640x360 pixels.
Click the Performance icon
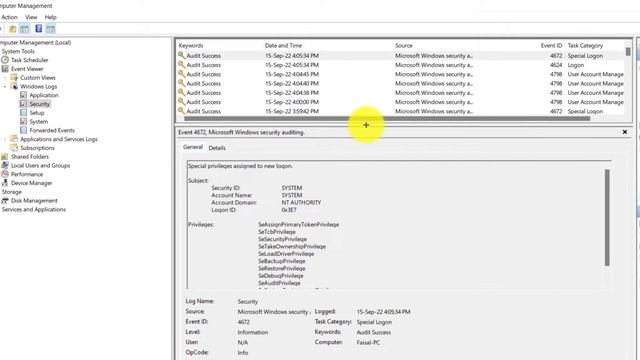tap(5, 174)
